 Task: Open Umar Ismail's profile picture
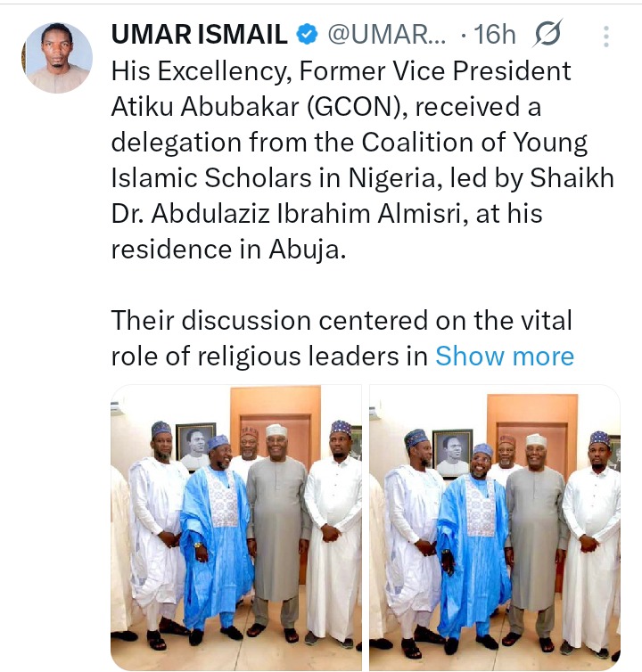click(56, 57)
